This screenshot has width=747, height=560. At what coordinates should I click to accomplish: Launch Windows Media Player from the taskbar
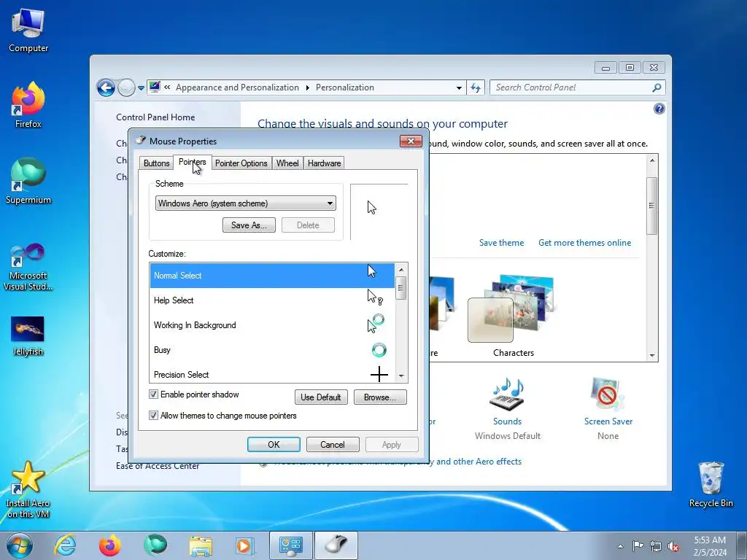(x=245, y=545)
